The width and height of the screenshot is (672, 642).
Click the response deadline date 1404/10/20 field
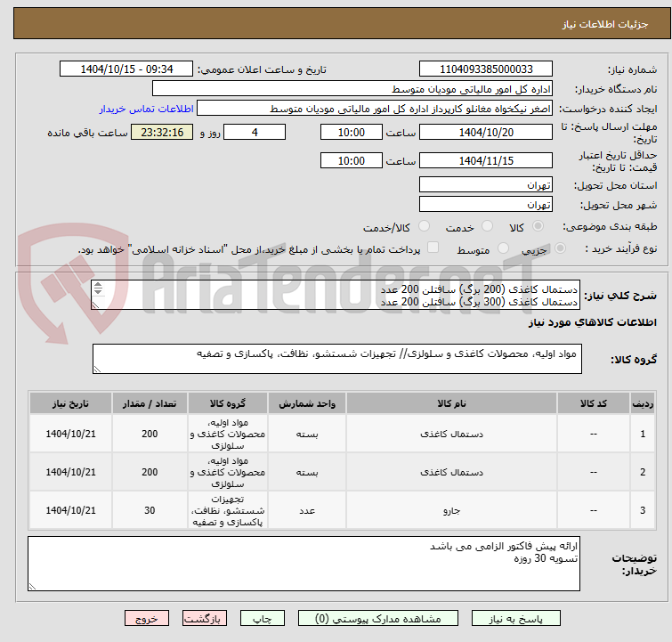pos(486,132)
